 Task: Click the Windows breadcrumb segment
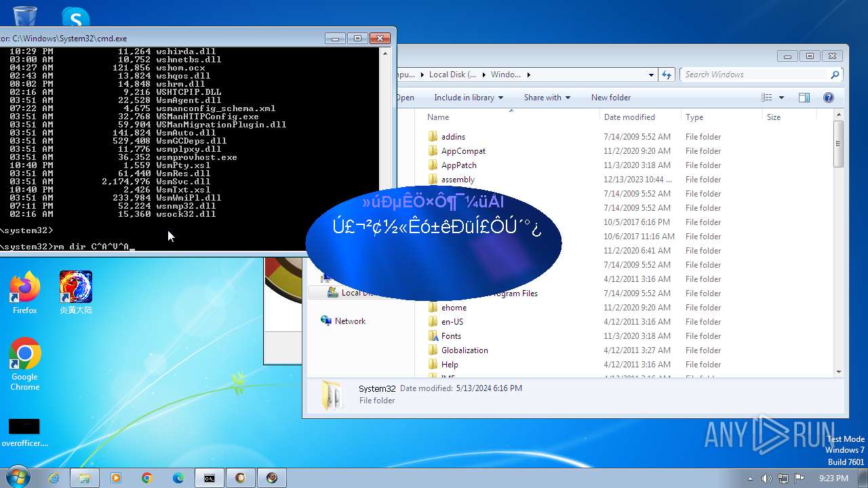[506, 75]
